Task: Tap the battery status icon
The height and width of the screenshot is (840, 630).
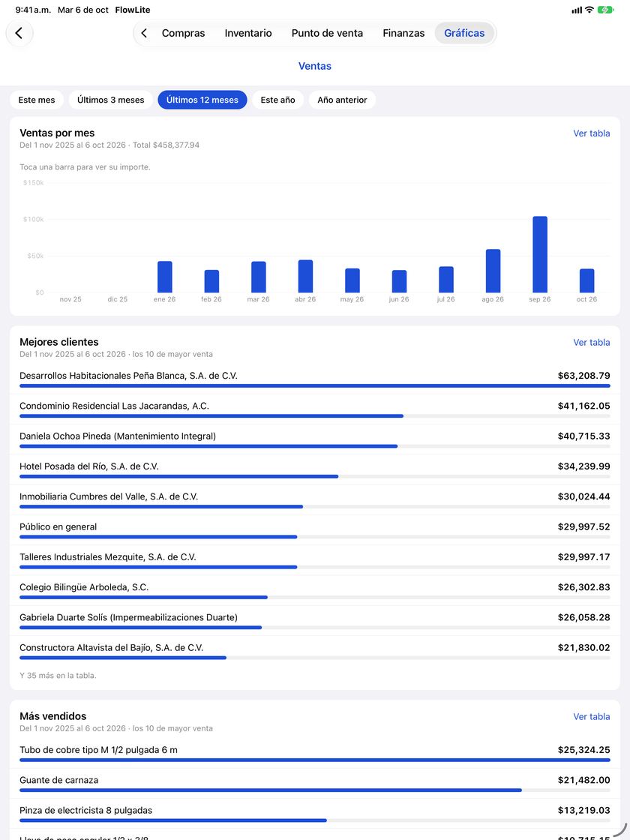Action: click(605, 10)
